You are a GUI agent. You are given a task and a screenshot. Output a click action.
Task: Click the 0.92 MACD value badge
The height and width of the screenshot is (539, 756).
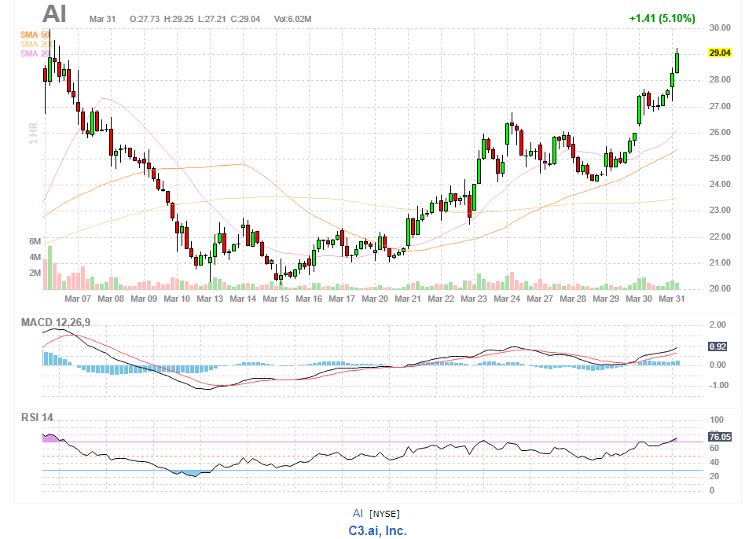tap(717, 346)
